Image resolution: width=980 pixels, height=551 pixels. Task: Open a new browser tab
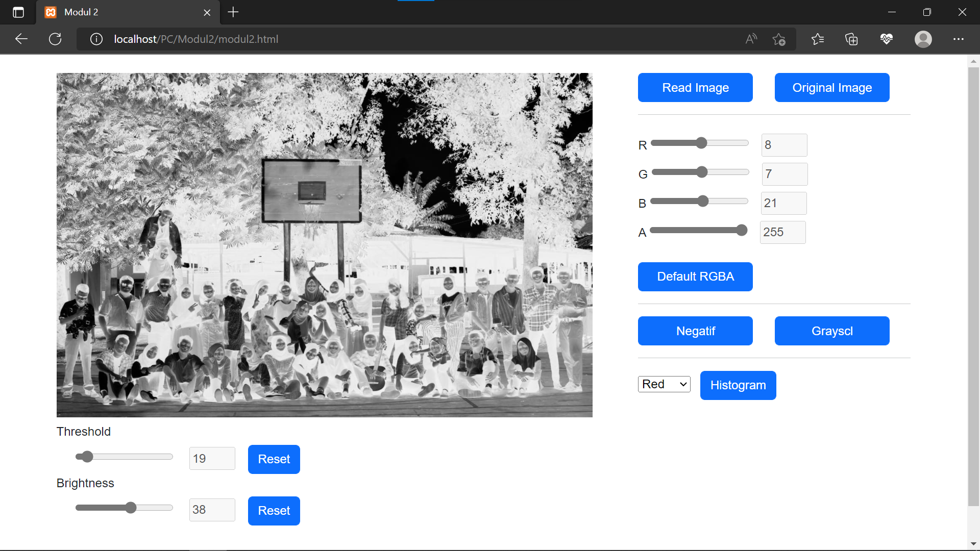pos(233,12)
